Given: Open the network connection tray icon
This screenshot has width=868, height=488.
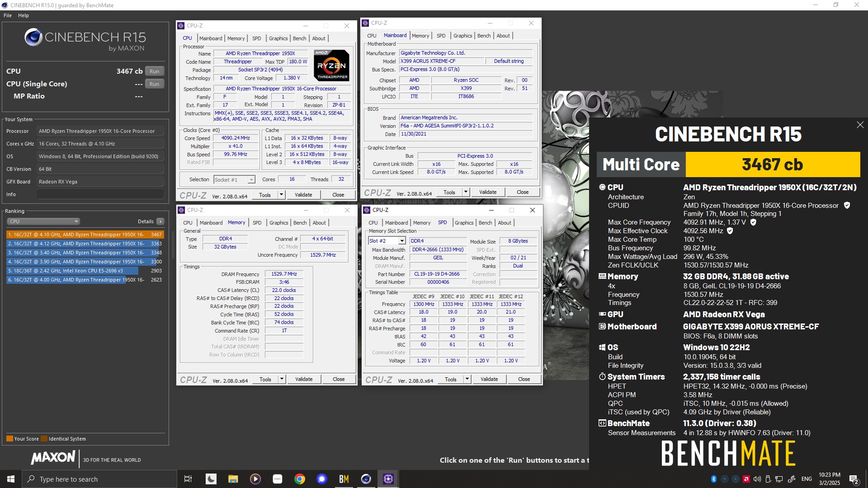Looking at the screenshot, I should coord(779,479).
